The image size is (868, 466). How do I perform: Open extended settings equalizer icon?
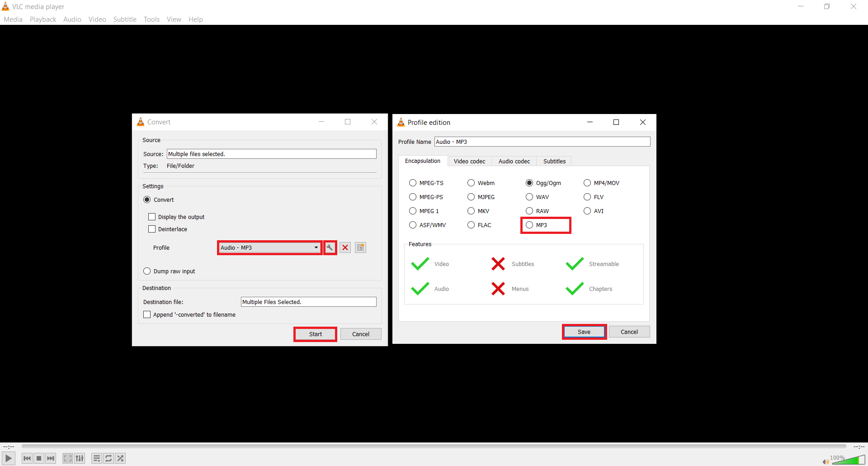click(x=80, y=458)
